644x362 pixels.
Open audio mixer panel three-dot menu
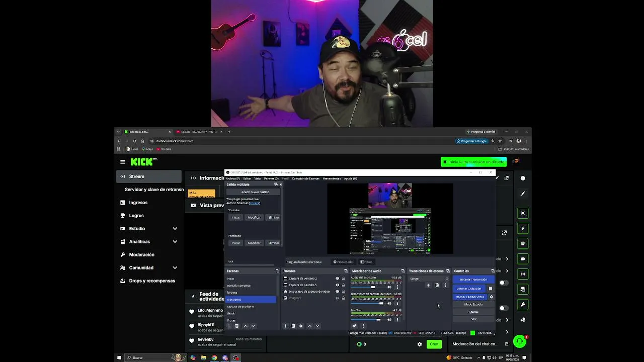point(363,326)
